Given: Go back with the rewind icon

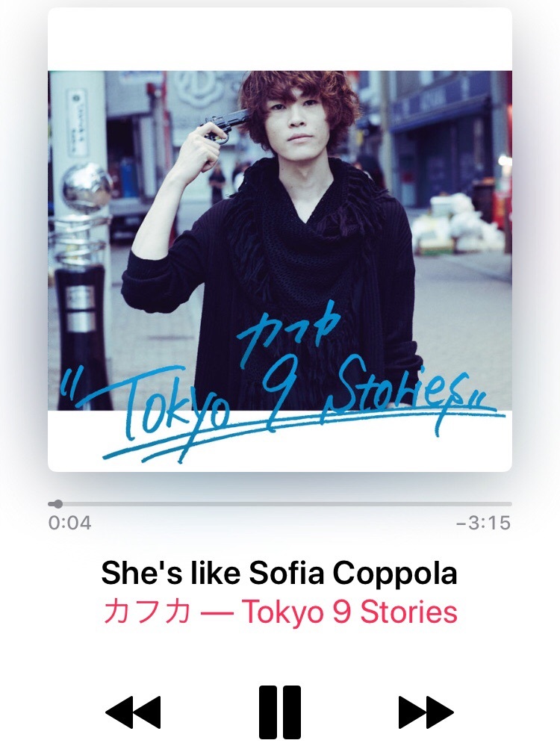Looking at the screenshot, I should 134,712.
